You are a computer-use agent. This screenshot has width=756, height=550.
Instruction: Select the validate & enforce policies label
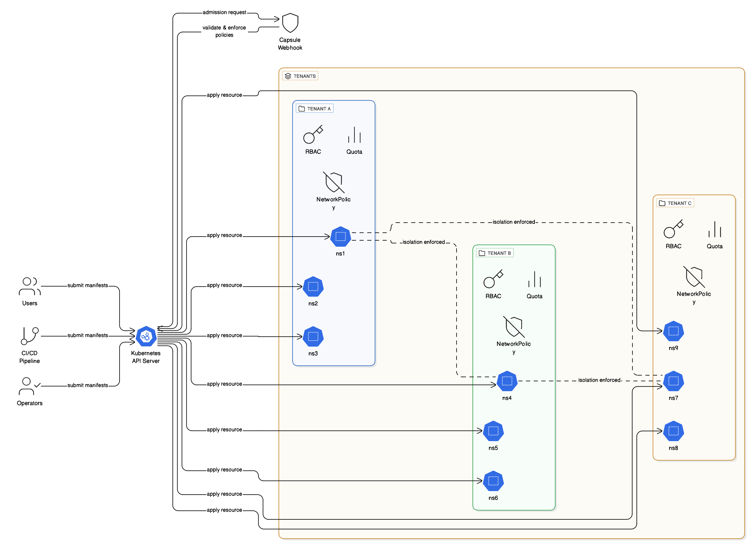[224, 31]
